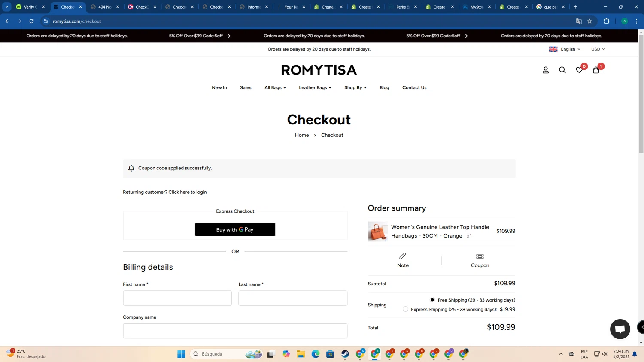Click the page vertical scrollbar
Screen dimensions: 644x362
click(x=641, y=94)
